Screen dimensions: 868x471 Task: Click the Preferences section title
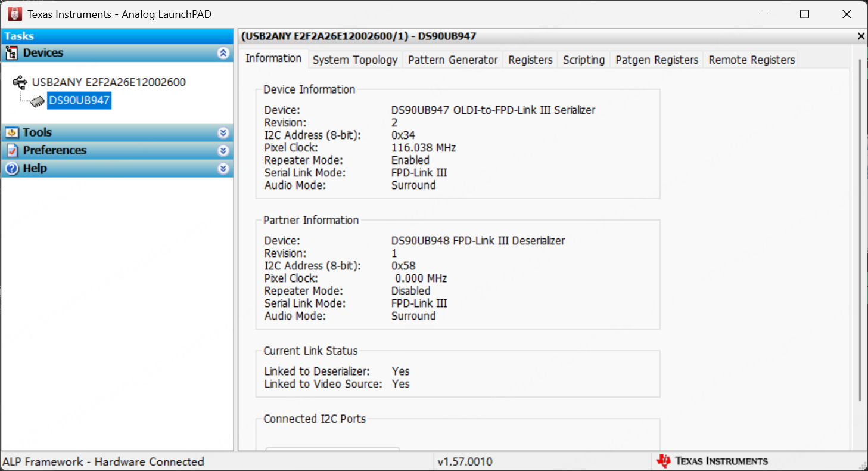click(55, 150)
